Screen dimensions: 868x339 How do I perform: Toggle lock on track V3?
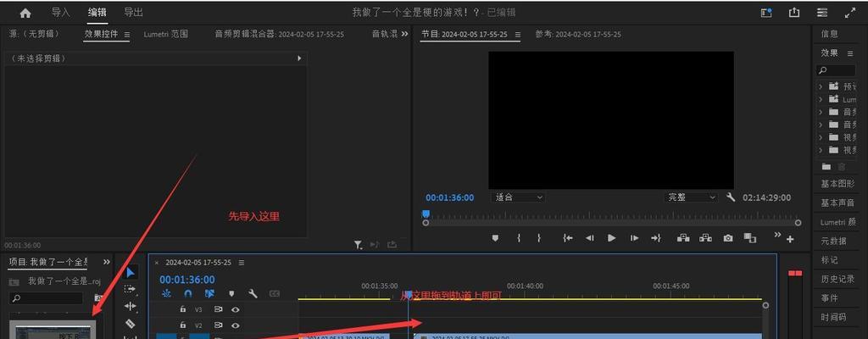tap(183, 309)
